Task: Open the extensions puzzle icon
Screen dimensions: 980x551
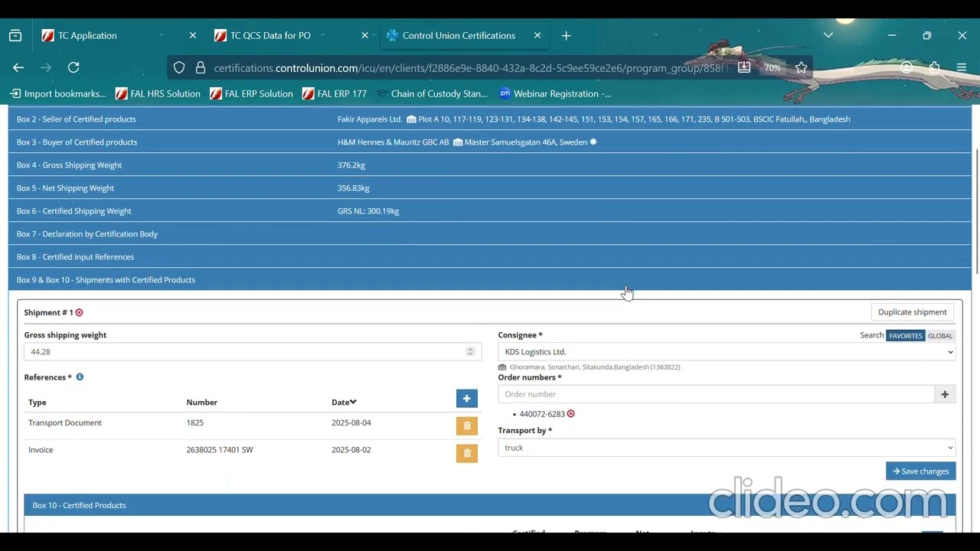Action: click(934, 67)
